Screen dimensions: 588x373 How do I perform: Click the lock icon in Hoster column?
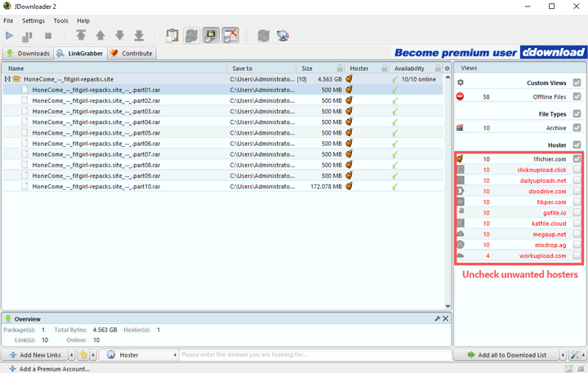[385, 68]
